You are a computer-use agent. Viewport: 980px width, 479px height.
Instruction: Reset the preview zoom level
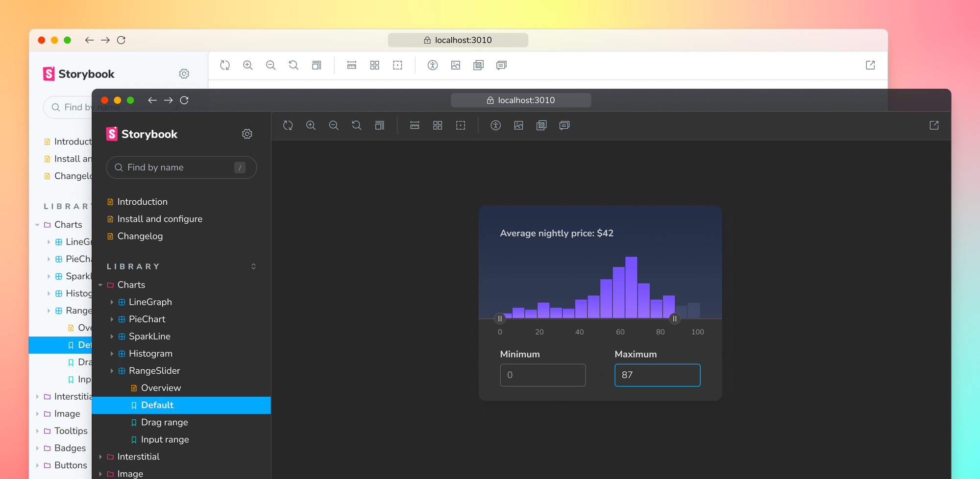(356, 125)
